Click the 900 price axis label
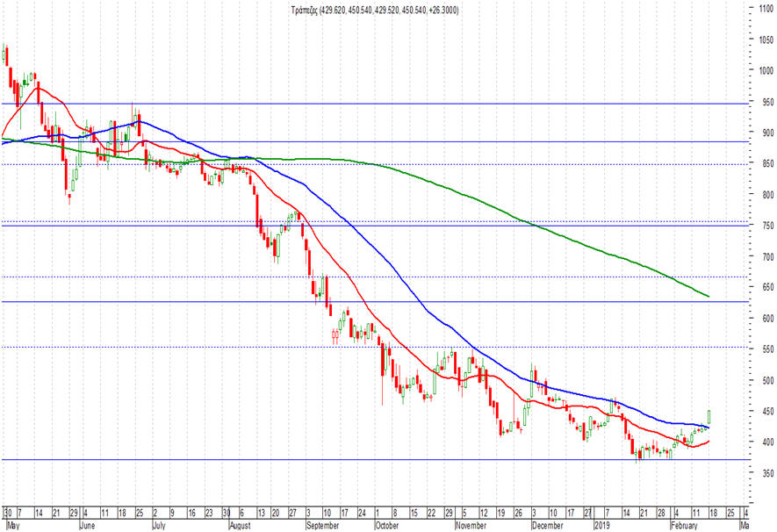 [x=768, y=133]
